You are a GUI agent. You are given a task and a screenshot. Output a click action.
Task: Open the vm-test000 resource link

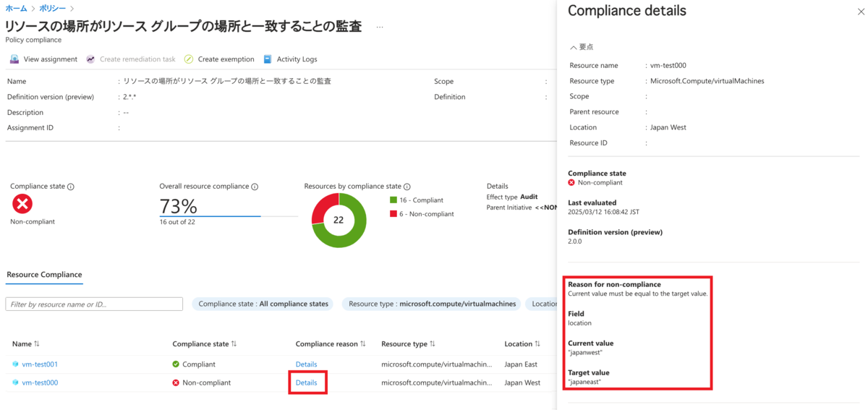pos(40,383)
